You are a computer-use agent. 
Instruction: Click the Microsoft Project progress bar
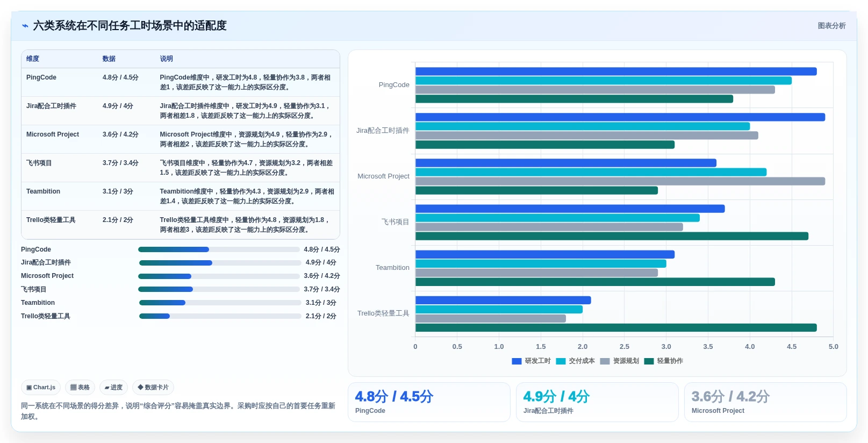(x=219, y=276)
